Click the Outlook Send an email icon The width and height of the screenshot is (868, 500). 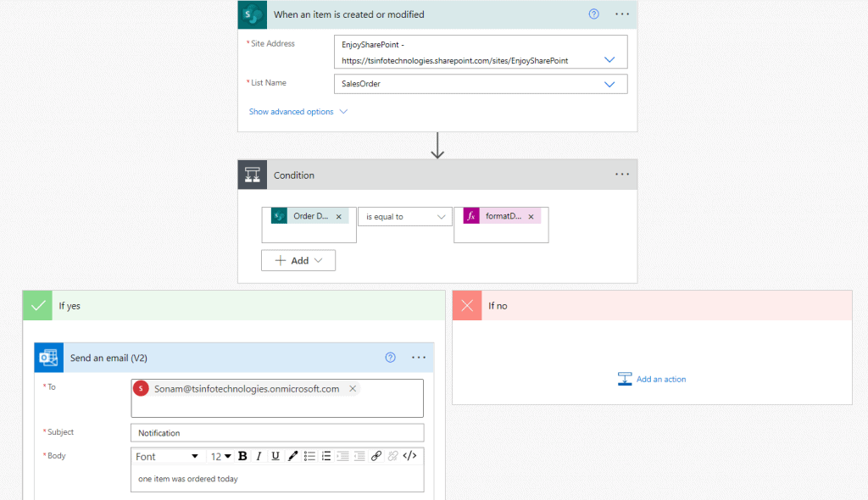click(x=48, y=358)
